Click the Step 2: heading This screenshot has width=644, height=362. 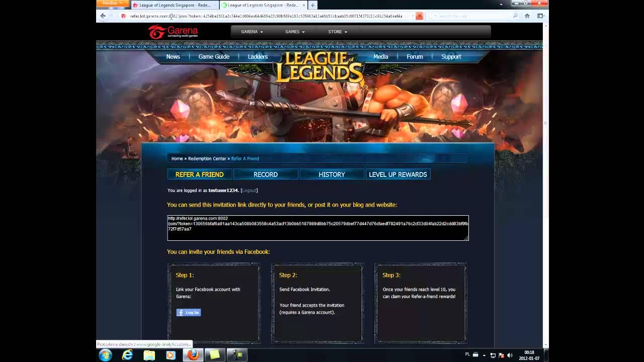[288, 275]
